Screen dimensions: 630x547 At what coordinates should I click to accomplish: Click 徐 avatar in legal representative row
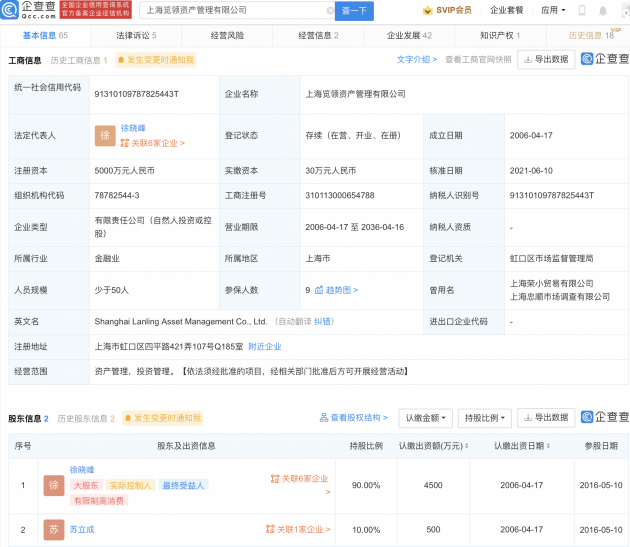[105, 136]
